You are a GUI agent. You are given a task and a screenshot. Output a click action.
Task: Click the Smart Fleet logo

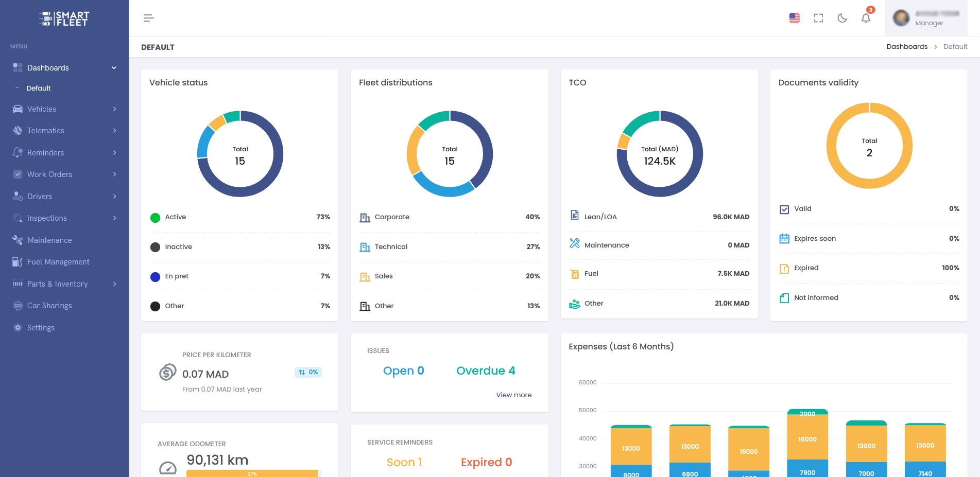pyautogui.click(x=64, y=19)
